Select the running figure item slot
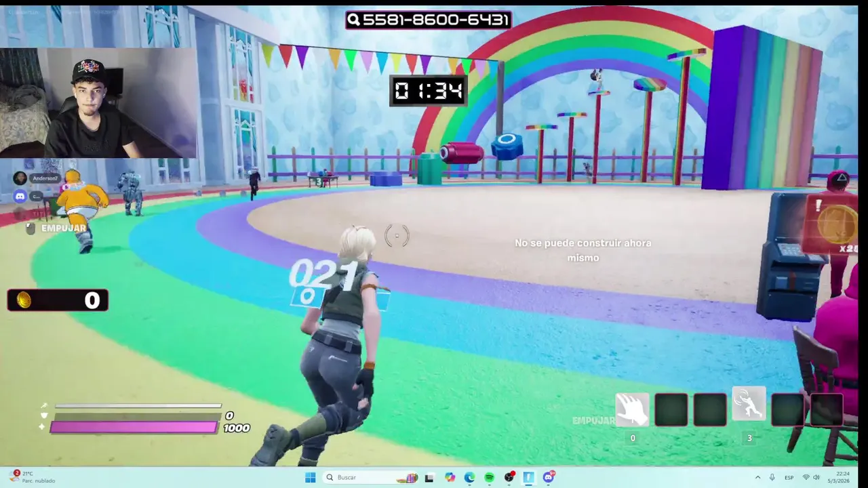The height and width of the screenshot is (488, 868). (749, 404)
